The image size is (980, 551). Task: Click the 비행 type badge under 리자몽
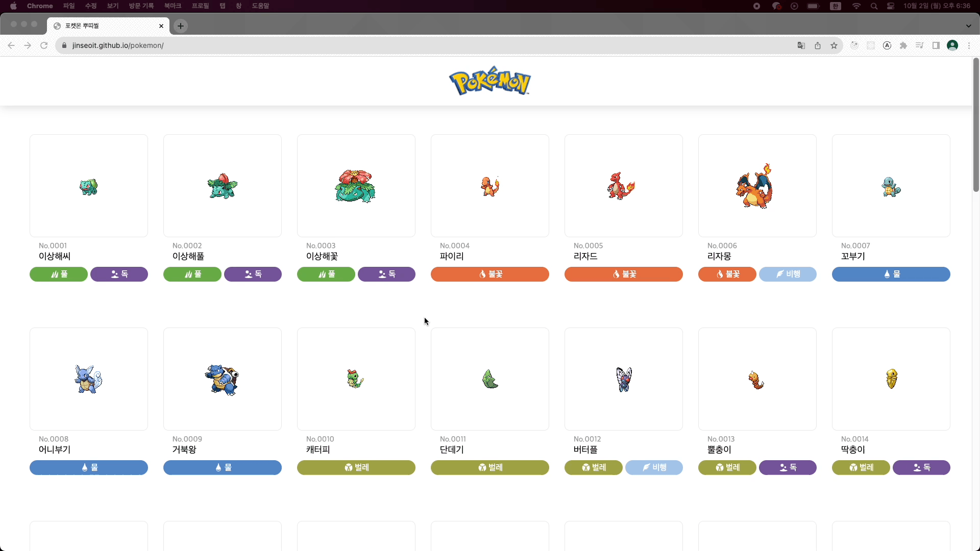pyautogui.click(x=788, y=274)
